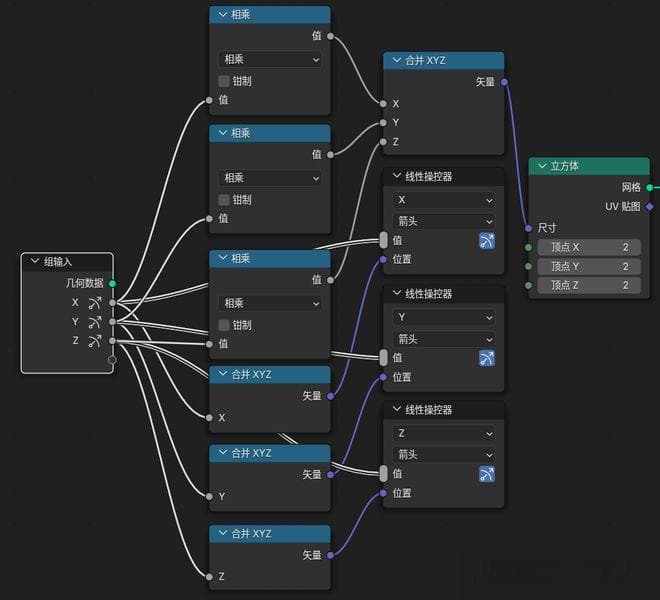660x600 pixels.
Task: Click the Y output socket of 组输入
Action: click(x=112, y=322)
